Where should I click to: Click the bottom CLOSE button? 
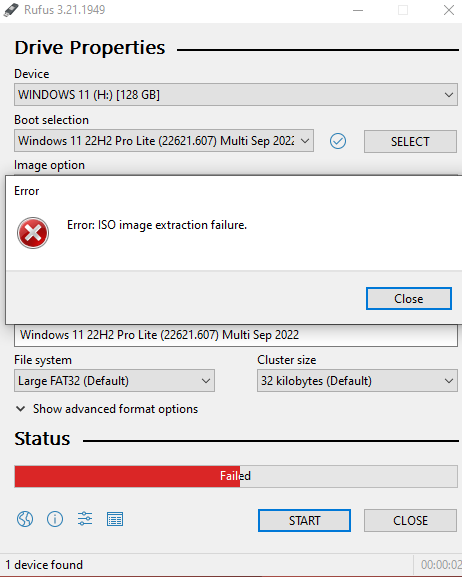(x=410, y=520)
